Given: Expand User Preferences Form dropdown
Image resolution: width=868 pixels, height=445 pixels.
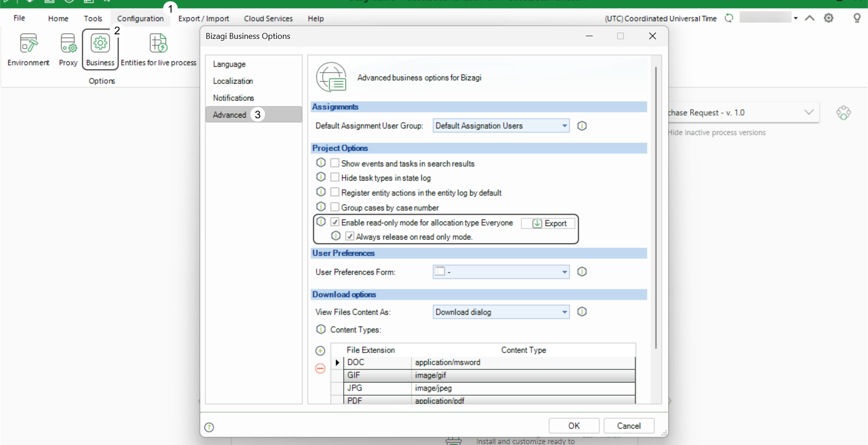Looking at the screenshot, I should pyautogui.click(x=565, y=272).
